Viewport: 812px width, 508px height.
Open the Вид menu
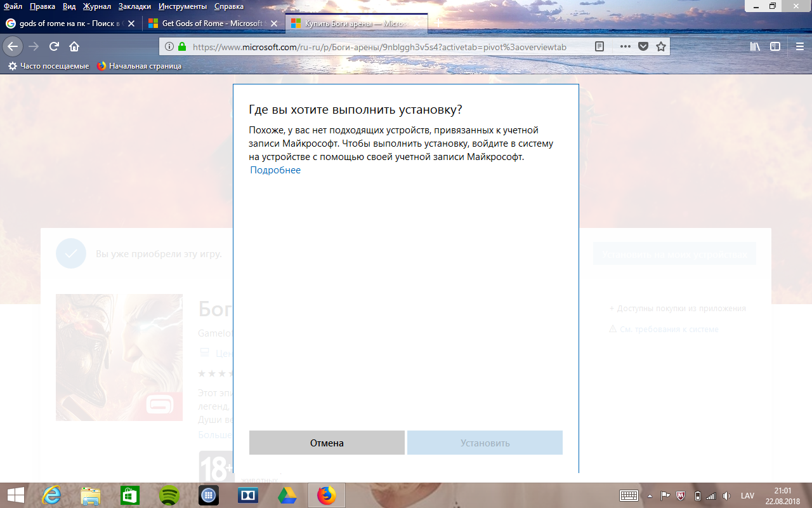tap(70, 6)
